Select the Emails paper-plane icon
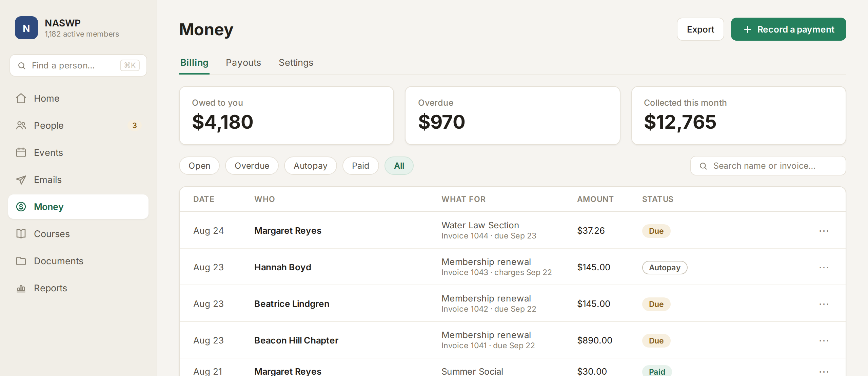 click(x=21, y=180)
